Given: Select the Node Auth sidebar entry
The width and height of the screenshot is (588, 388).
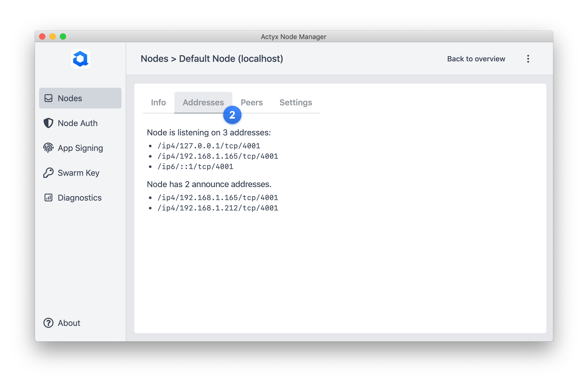Looking at the screenshot, I should (77, 123).
